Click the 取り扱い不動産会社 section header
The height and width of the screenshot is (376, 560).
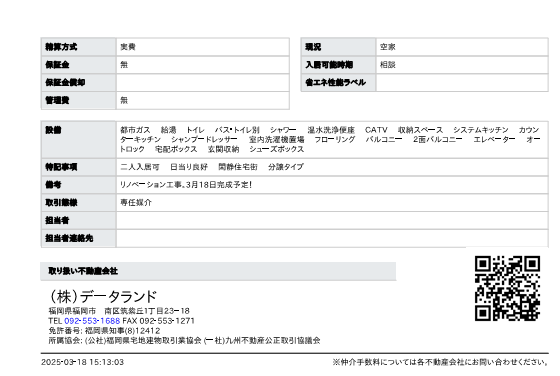[218, 271]
